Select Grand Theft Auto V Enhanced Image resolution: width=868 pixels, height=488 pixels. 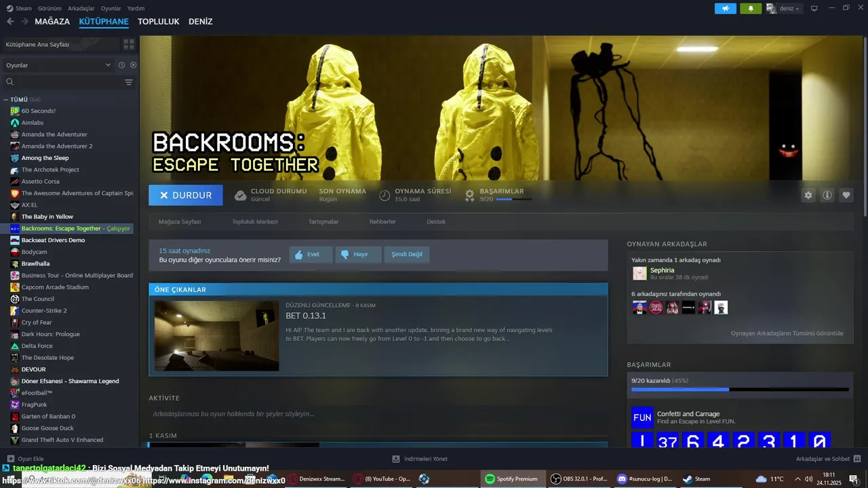pos(62,440)
